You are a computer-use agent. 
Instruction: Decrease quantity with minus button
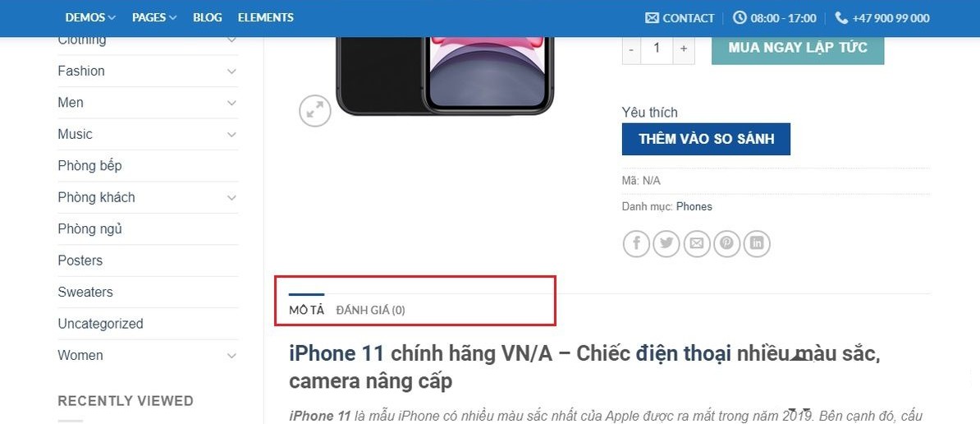coord(631,48)
